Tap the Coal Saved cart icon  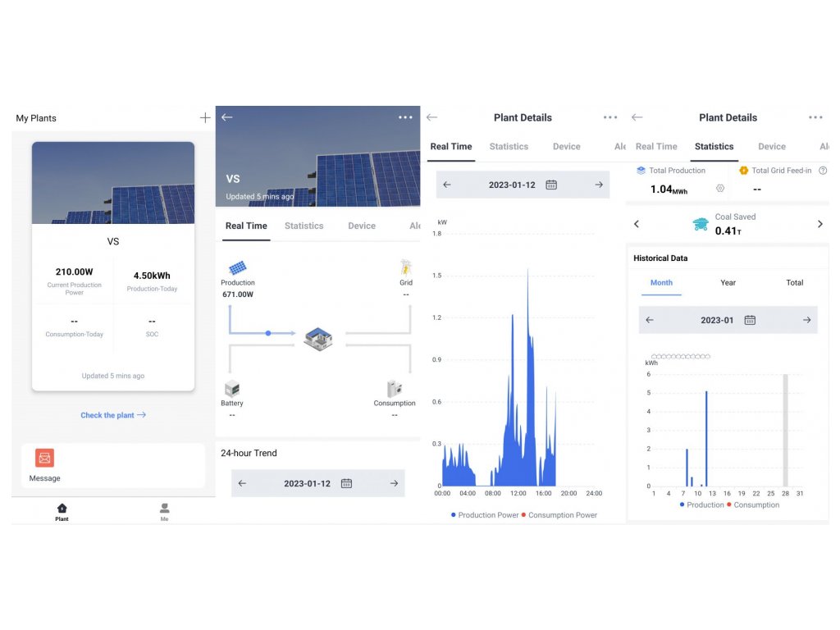click(x=701, y=224)
